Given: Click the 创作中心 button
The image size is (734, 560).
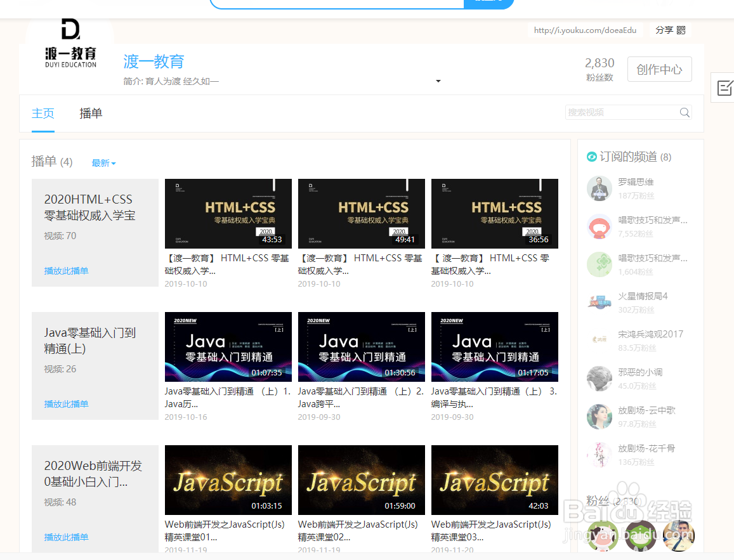Looking at the screenshot, I should 659,68.
